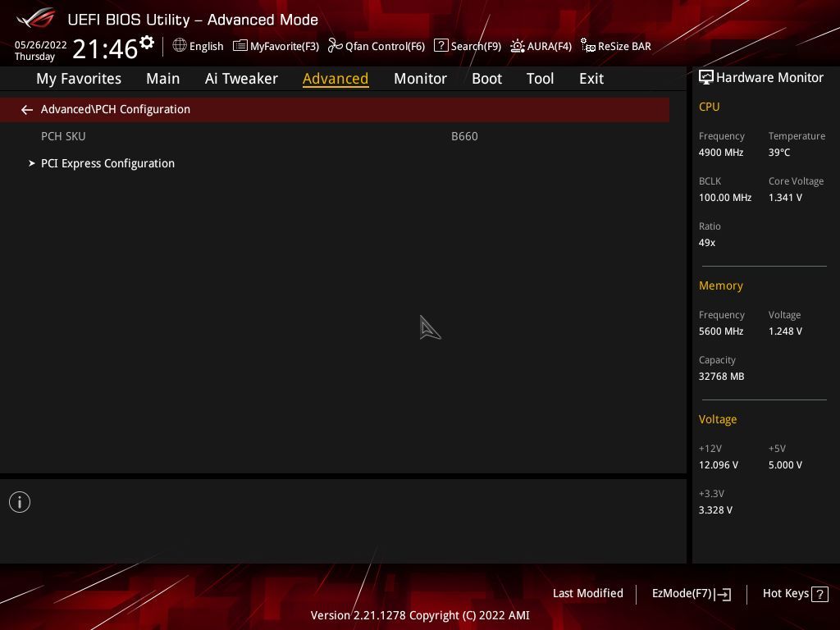
Task: Click the ROG logo icon
Action: coord(36,18)
